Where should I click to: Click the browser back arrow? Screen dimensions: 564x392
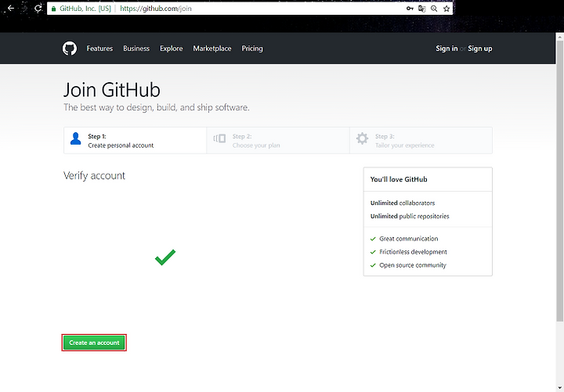coord(11,8)
